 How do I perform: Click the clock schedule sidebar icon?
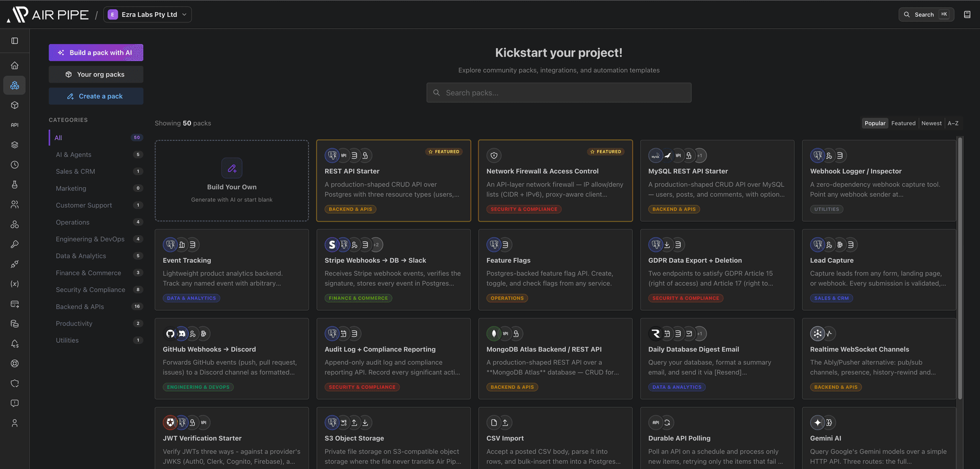[15, 165]
